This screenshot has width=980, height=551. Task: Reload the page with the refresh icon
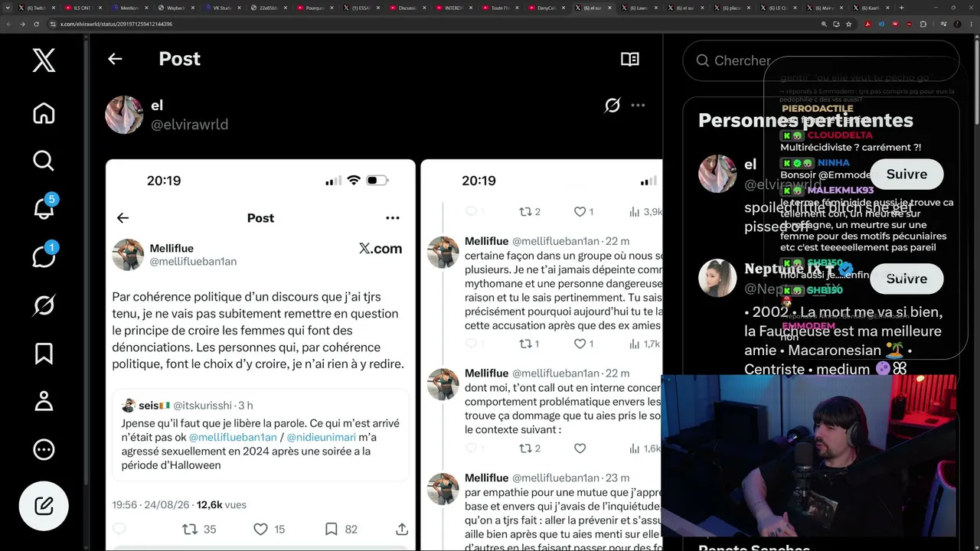pyautogui.click(x=36, y=24)
